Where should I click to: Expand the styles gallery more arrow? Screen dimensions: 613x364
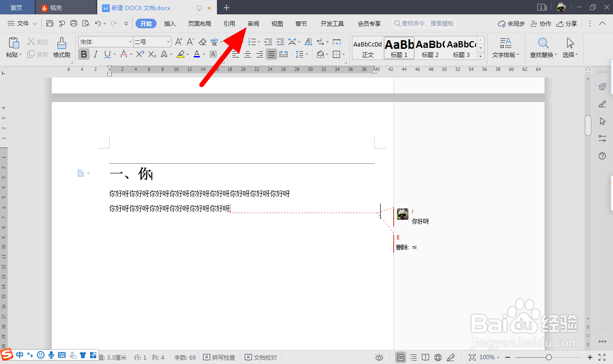480,56
